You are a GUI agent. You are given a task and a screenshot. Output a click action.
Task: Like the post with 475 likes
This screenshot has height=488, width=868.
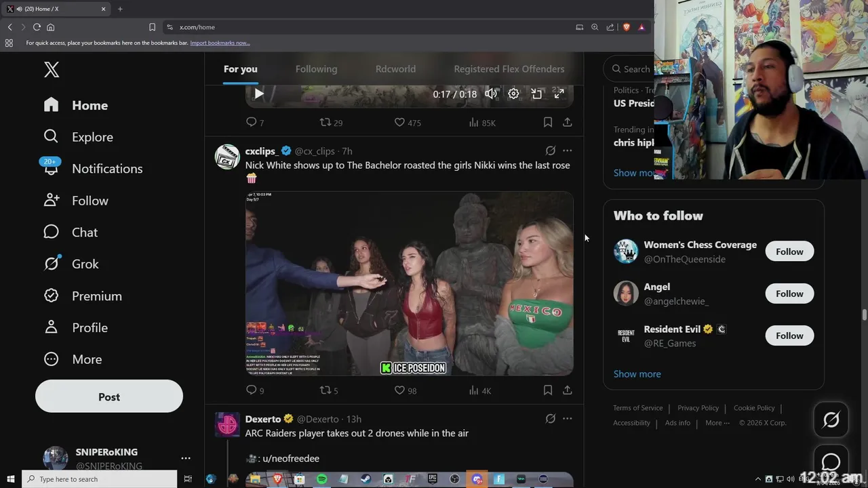[x=408, y=123]
